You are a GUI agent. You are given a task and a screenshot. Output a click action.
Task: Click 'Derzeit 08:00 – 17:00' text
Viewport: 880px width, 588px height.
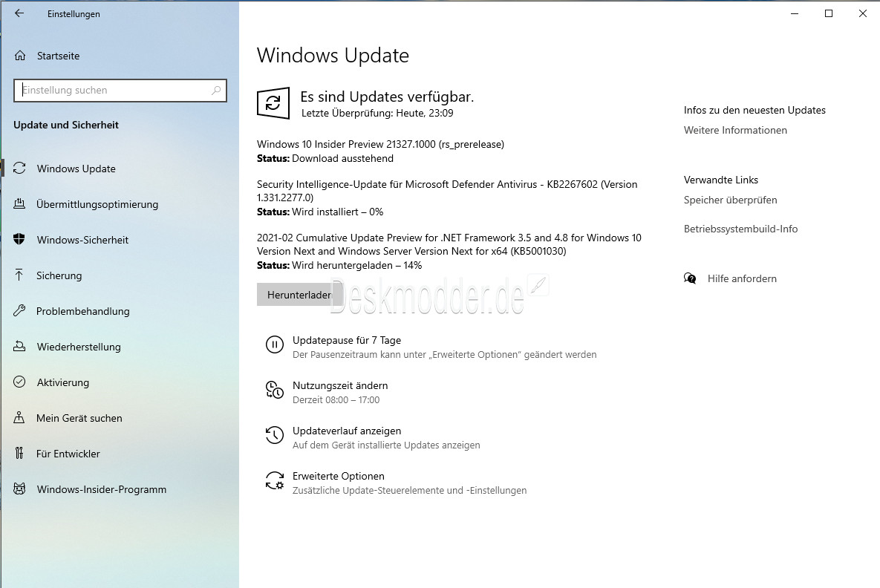point(336,399)
